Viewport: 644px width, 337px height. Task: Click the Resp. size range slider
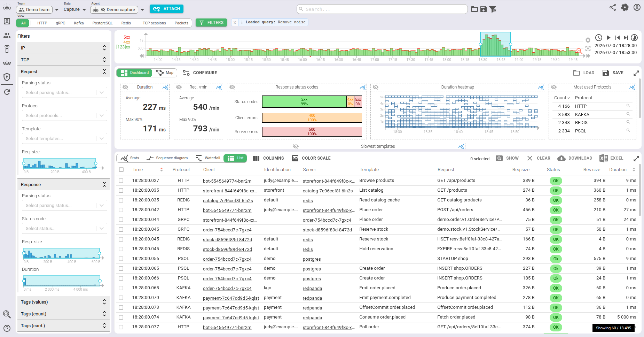tap(62, 253)
